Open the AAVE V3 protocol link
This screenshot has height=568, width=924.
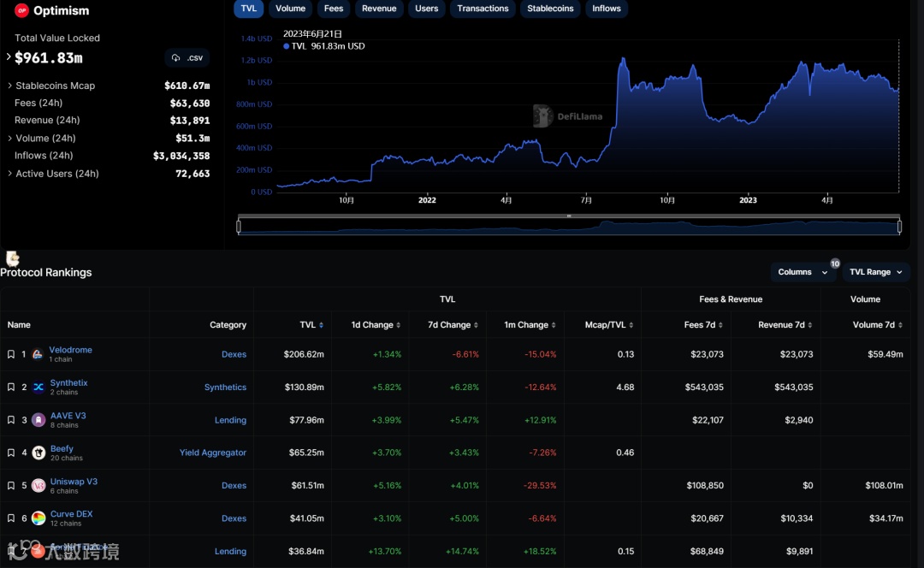point(68,416)
